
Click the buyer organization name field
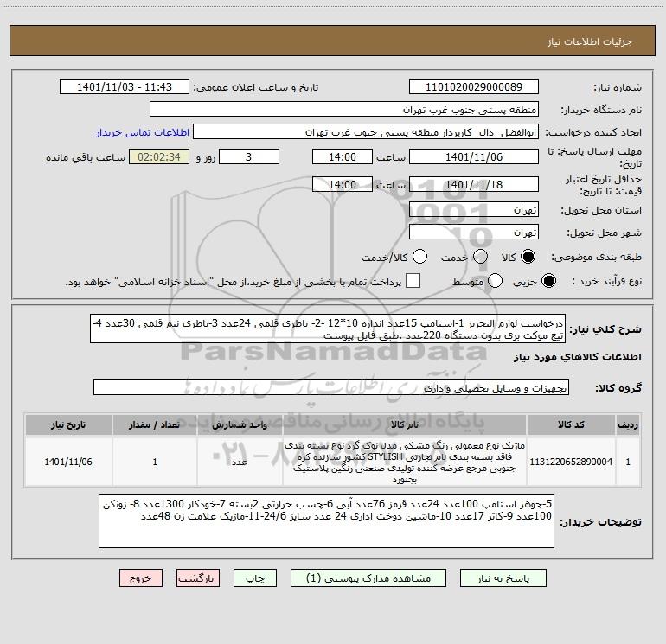click(x=344, y=110)
